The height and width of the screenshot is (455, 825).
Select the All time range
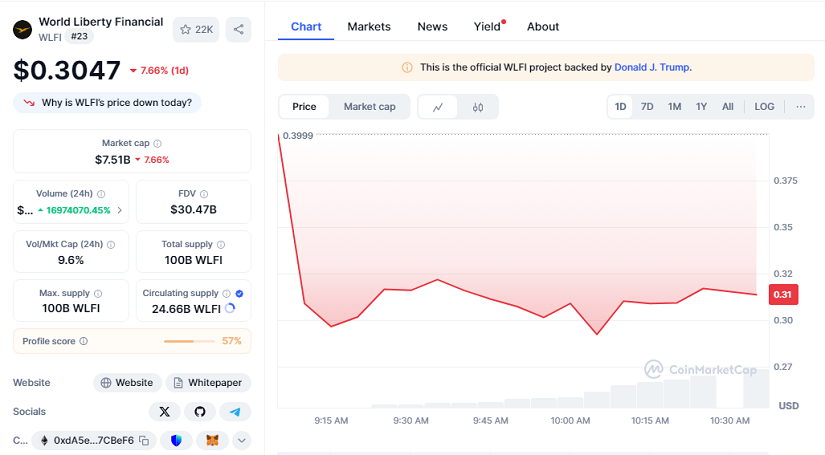[728, 107]
